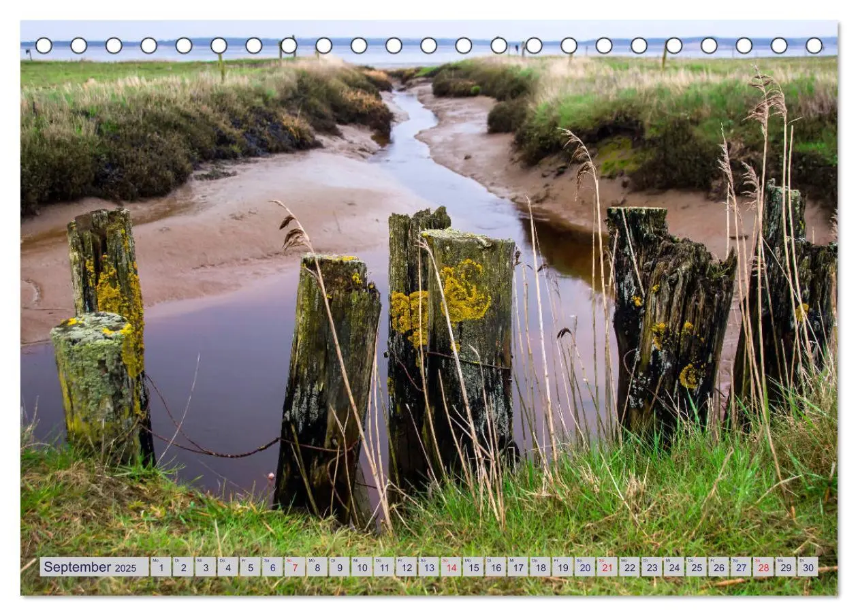The width and height of the screenshot is (858, 616).
Task: Select date cell Do 11
Action: 384,567
